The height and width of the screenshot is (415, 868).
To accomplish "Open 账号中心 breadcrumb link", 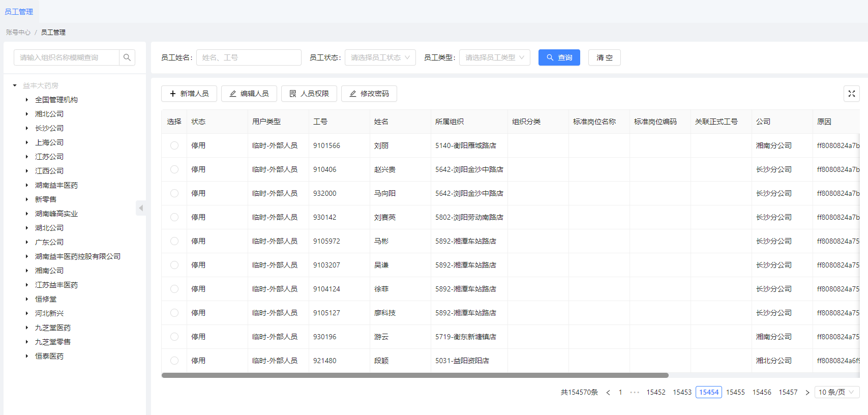I will tap(18, 32).
